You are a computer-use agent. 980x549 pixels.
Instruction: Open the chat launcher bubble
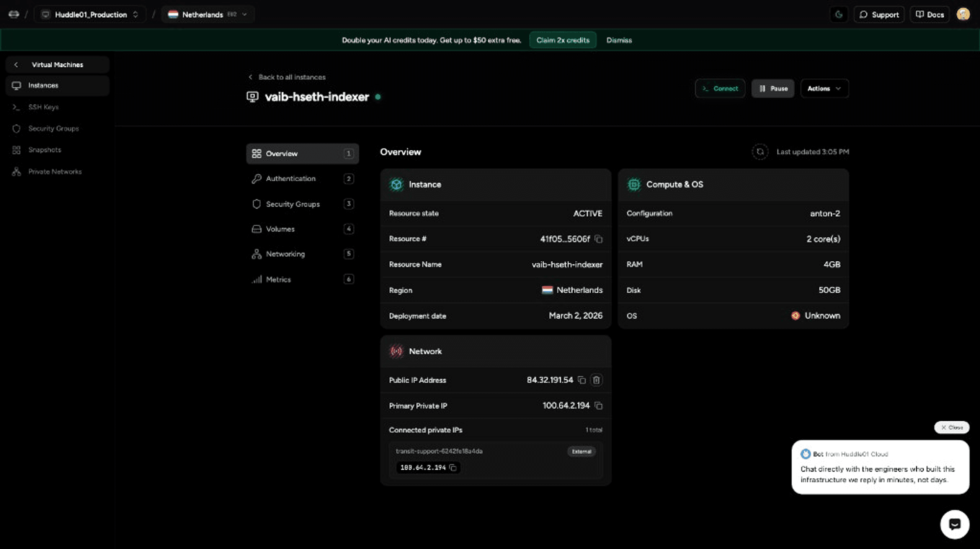(x=955, y=525)
